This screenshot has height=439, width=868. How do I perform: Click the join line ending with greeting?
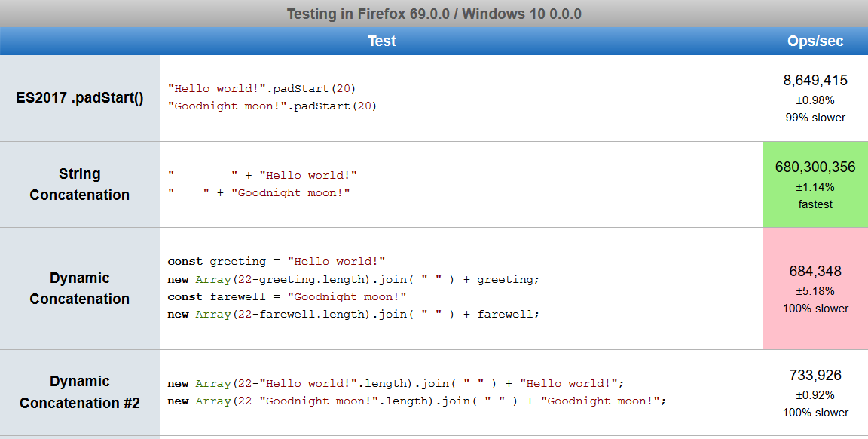(353, 279)
